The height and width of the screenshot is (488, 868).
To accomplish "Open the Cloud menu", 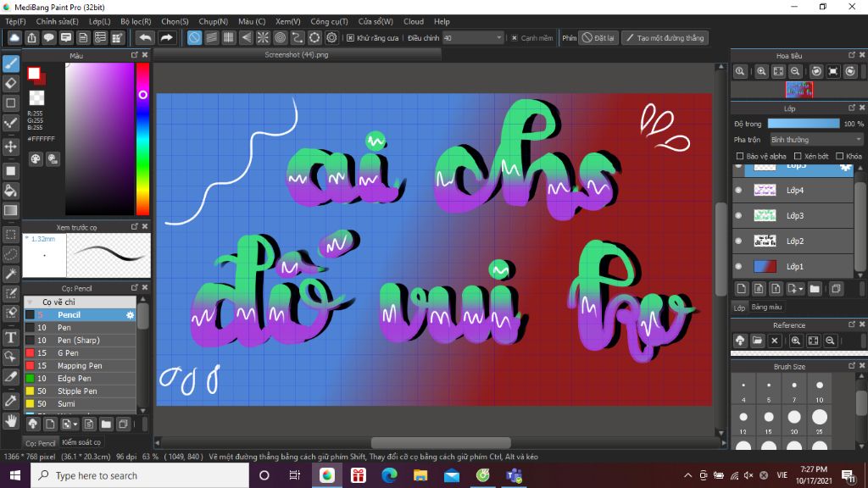I will pos(414,21).
